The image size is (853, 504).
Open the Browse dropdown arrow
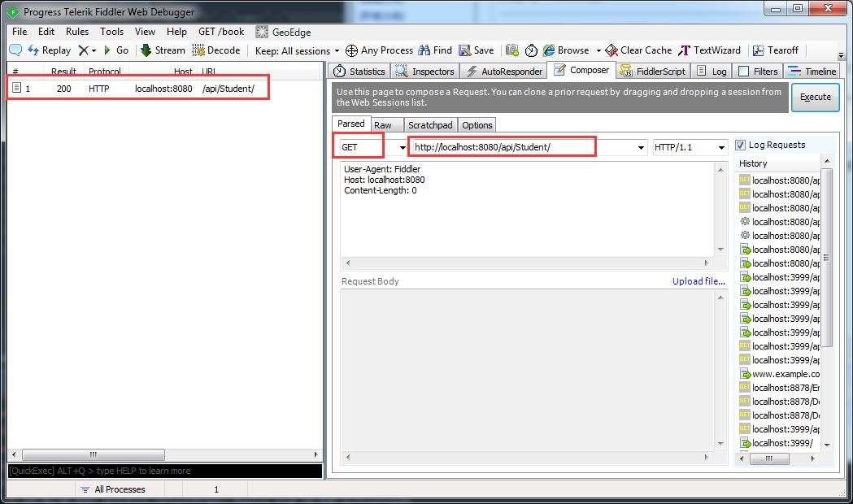tap(598, 50)
